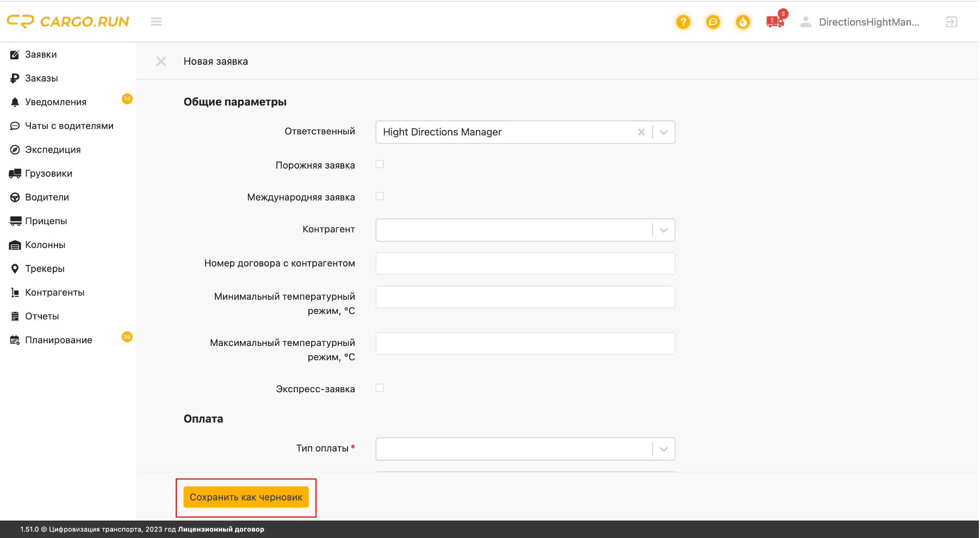
Task: Open the chat messages icon in header
Action: click(713, 22)
